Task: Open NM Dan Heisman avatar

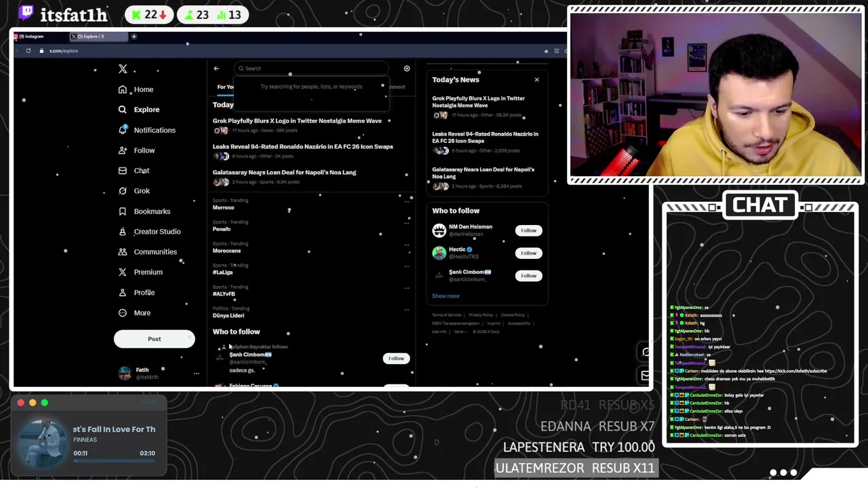Action: point(439,230)
